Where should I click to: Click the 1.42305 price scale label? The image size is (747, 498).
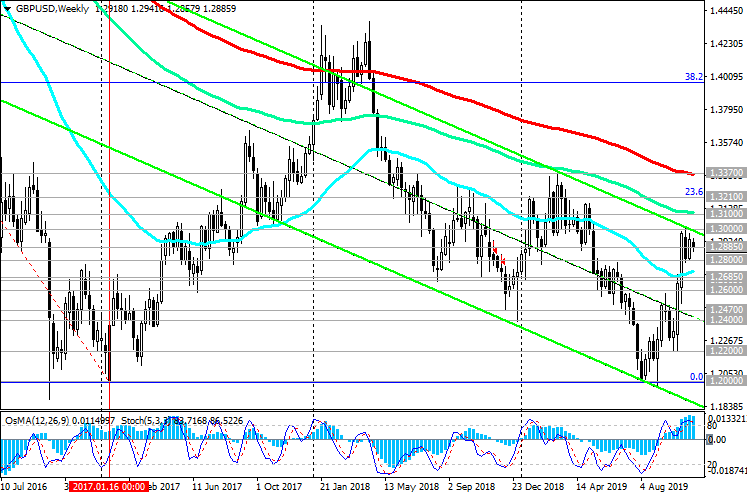point(727,43)
